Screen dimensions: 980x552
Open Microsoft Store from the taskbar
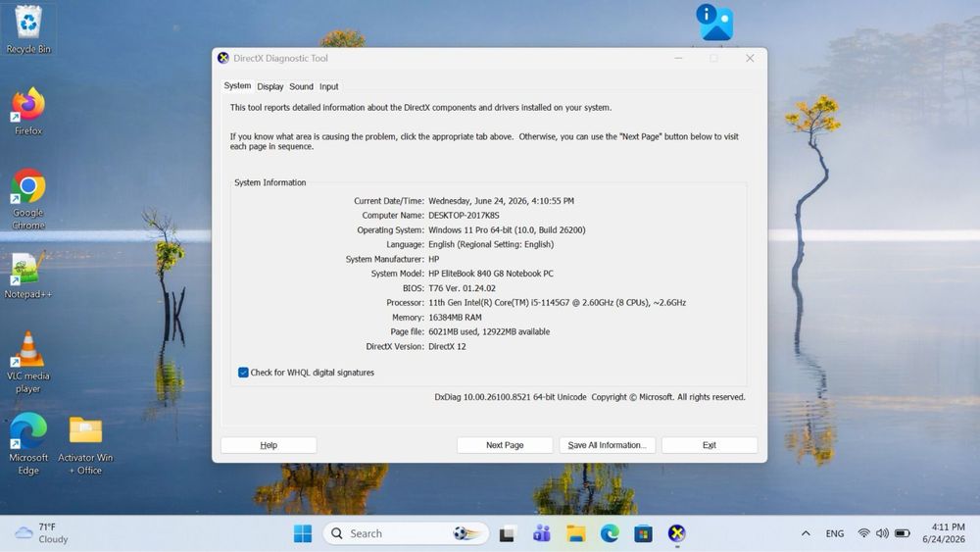pos(643,533)
